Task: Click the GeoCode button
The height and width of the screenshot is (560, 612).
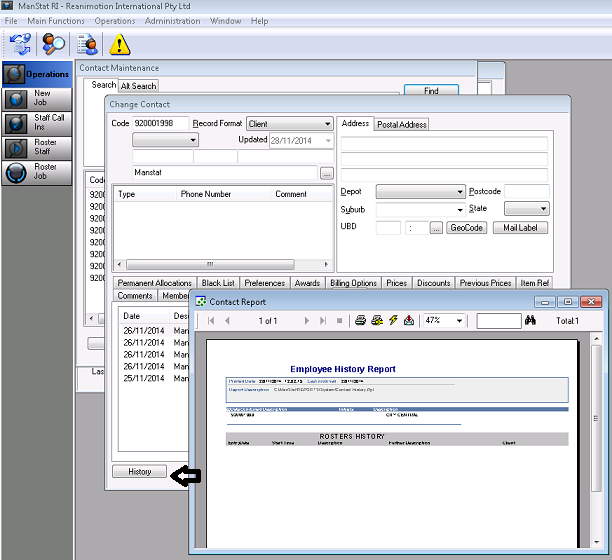Action: point(466,228)
